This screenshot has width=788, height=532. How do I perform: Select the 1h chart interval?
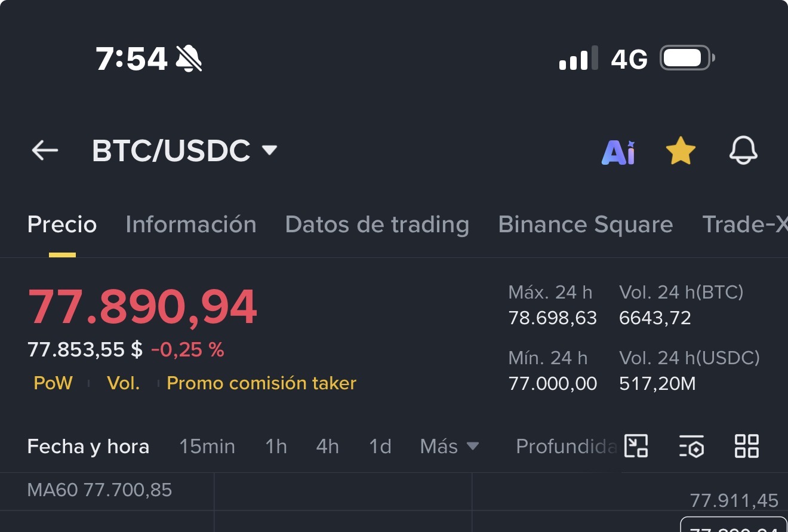(x=276, y=446)
